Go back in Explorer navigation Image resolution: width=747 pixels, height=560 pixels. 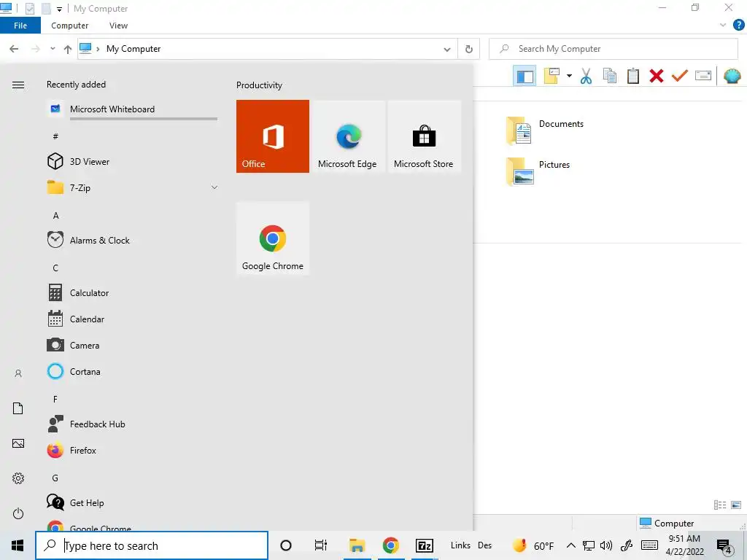[x=15, y=49]
